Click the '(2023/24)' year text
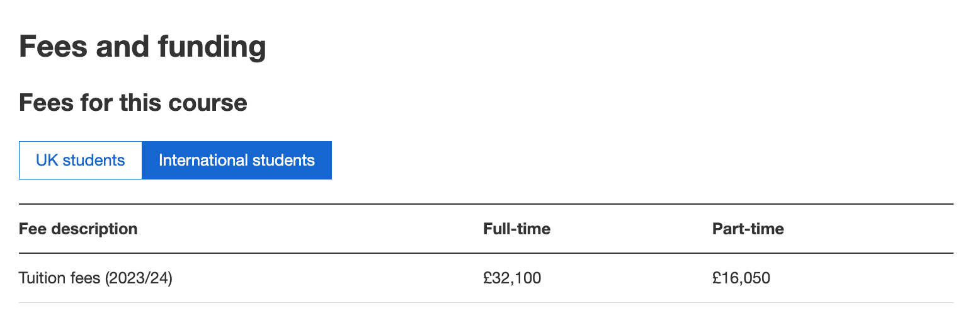 click(x=139, y=278)
